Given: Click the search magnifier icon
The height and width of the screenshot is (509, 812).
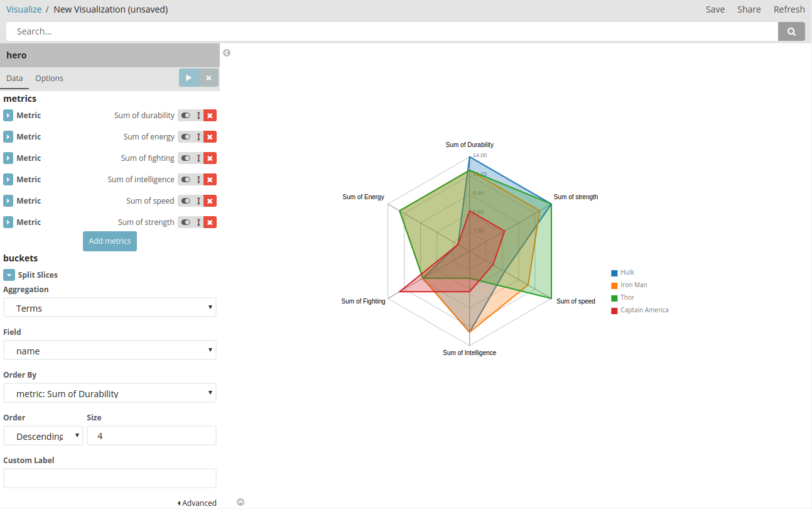Looking at the screenshot, I should tap(791, 31).
